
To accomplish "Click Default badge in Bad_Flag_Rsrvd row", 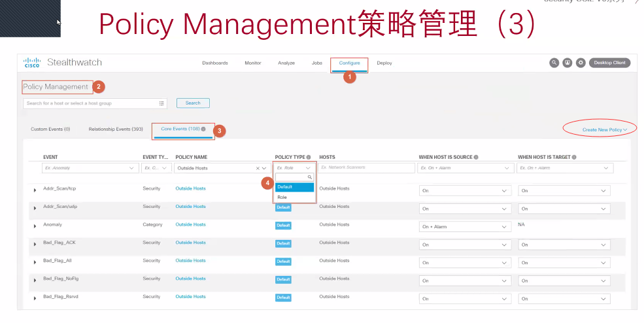I will point(283,297).
